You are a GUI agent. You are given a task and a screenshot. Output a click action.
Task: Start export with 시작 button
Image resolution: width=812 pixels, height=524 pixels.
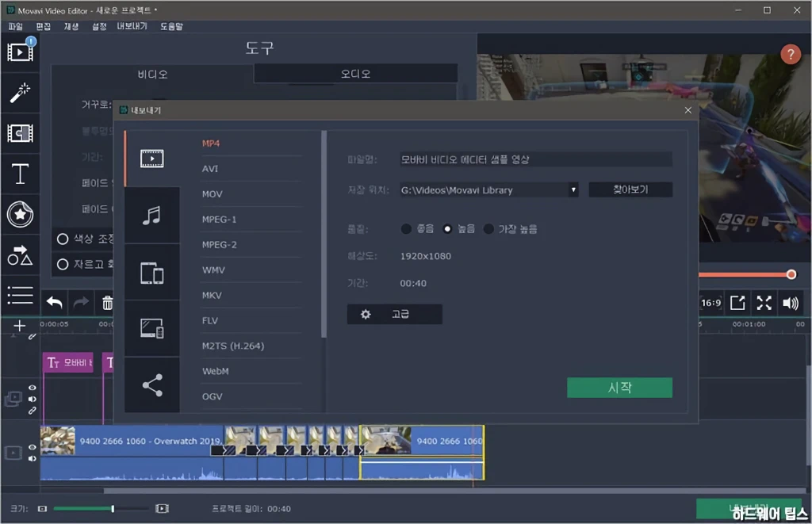[619, 388]
